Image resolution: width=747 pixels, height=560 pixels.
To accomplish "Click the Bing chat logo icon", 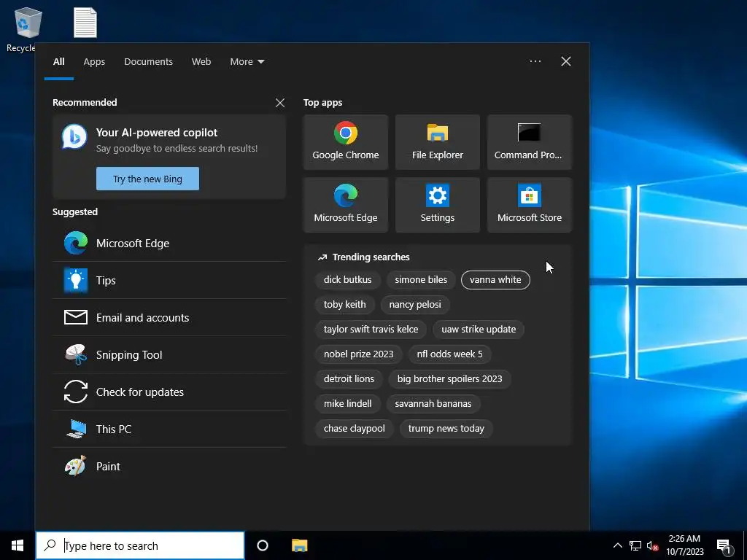I will tap(74, 137).
